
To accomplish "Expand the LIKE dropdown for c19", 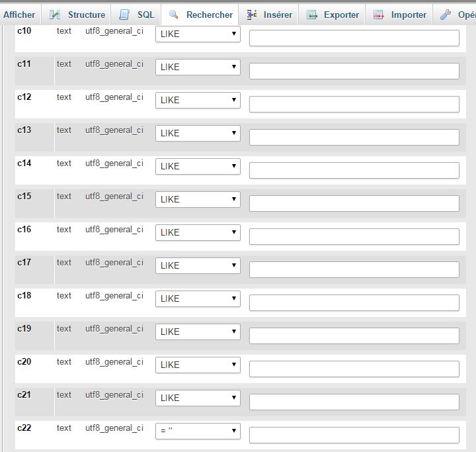I will click(198, 332).
